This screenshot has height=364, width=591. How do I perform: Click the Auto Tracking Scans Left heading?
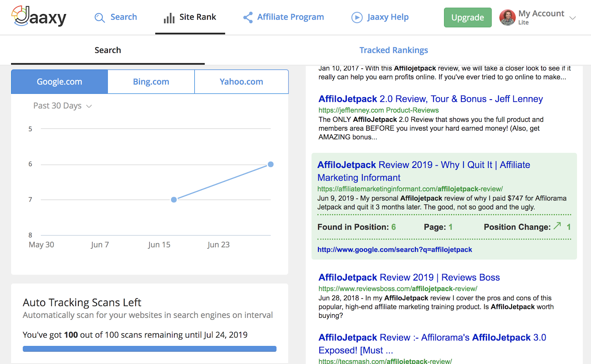(x=82, y=302)
